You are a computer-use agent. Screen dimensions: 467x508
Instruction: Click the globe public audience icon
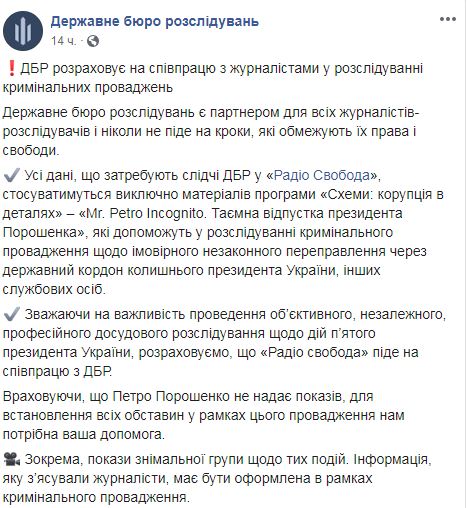(x=93, y=41)
